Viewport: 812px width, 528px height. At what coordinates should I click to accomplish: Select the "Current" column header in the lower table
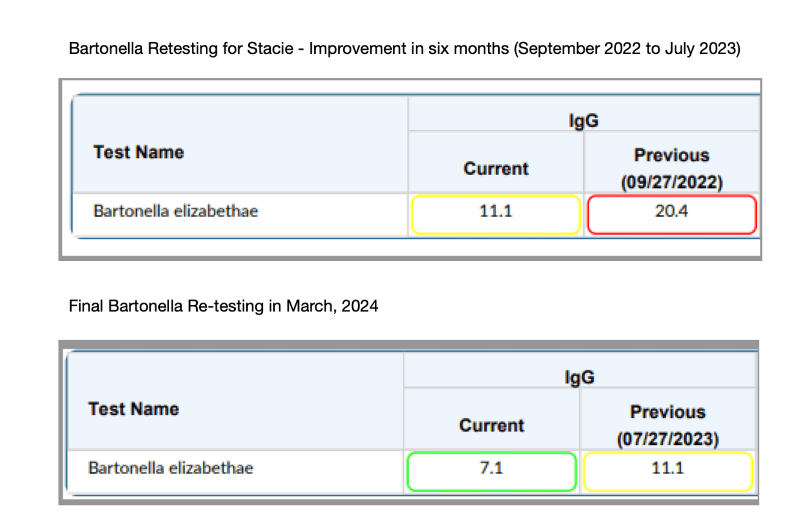tap(491, 425)
